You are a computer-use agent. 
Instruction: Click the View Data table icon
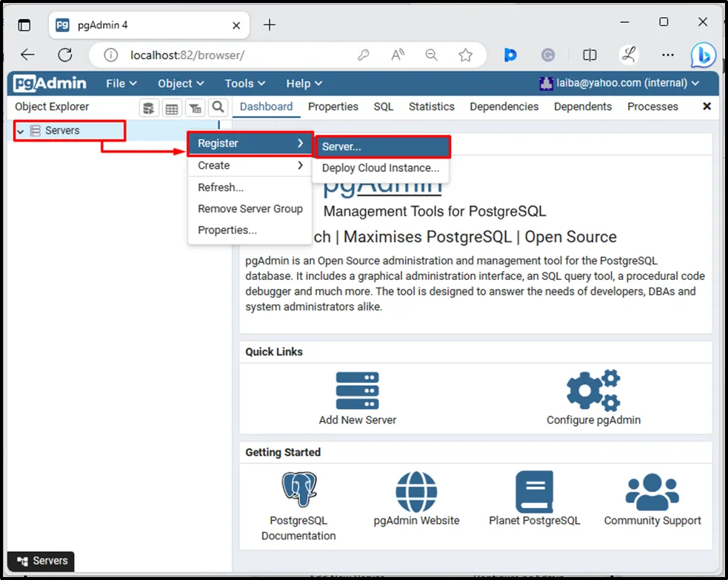pyautogui.click(x=172, y=108)
